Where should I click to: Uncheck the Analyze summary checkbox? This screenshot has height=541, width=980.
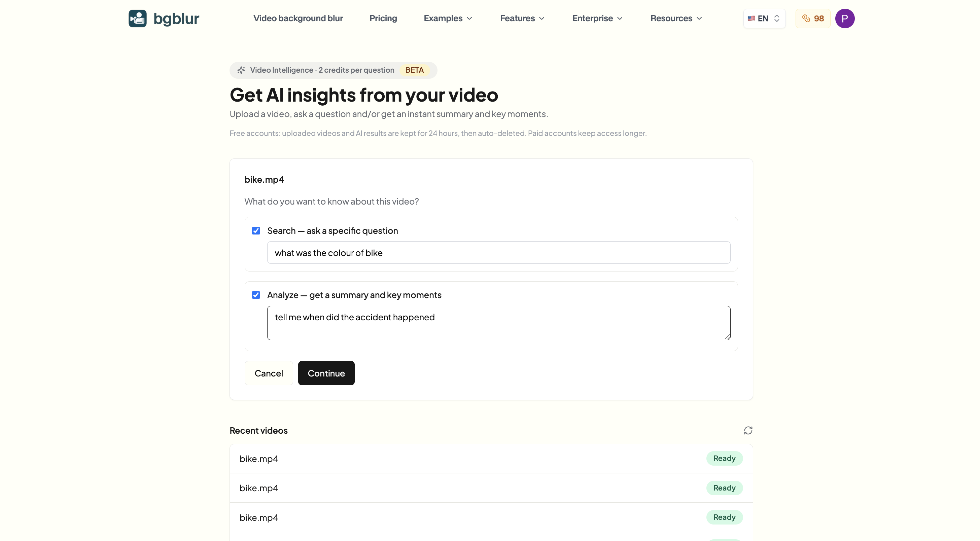(x=256, y=295)
